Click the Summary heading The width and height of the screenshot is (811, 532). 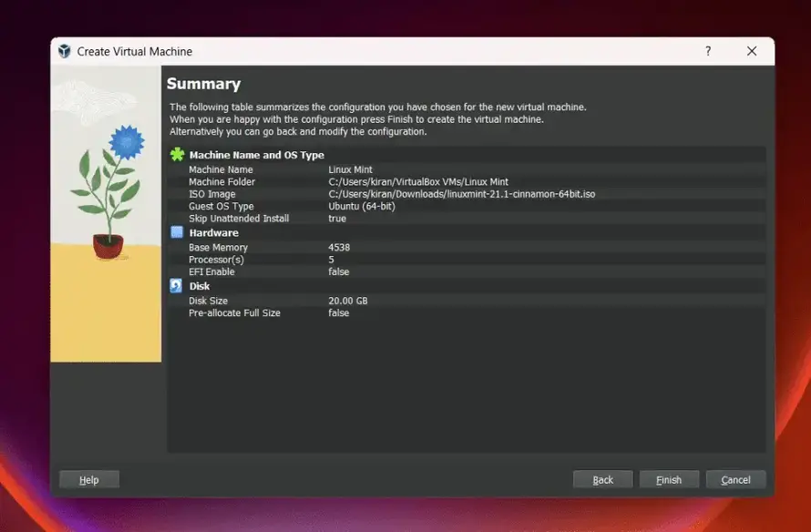click(x=204, y=84)
